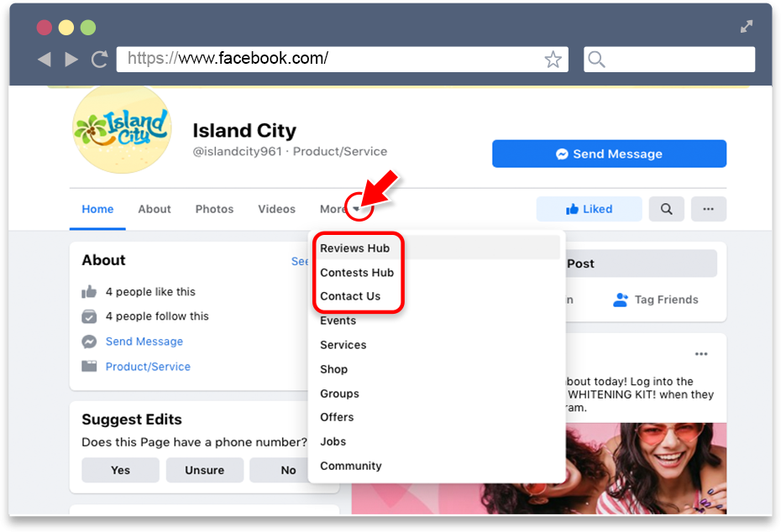Toggle the Liked button
Image resolution: width=781 pixels, height=532 pixels.
point(589,209)
